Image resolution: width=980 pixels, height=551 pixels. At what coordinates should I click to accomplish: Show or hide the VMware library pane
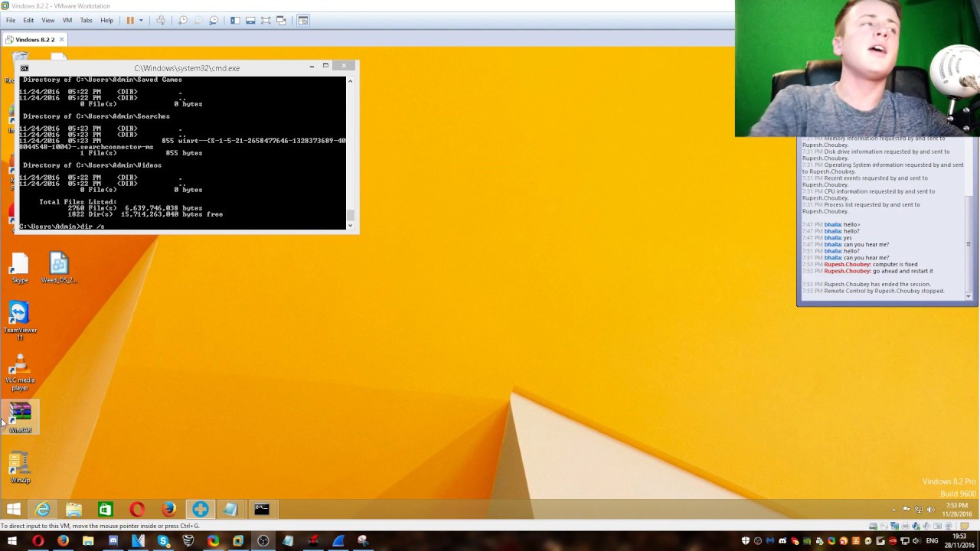coord(235,21)
